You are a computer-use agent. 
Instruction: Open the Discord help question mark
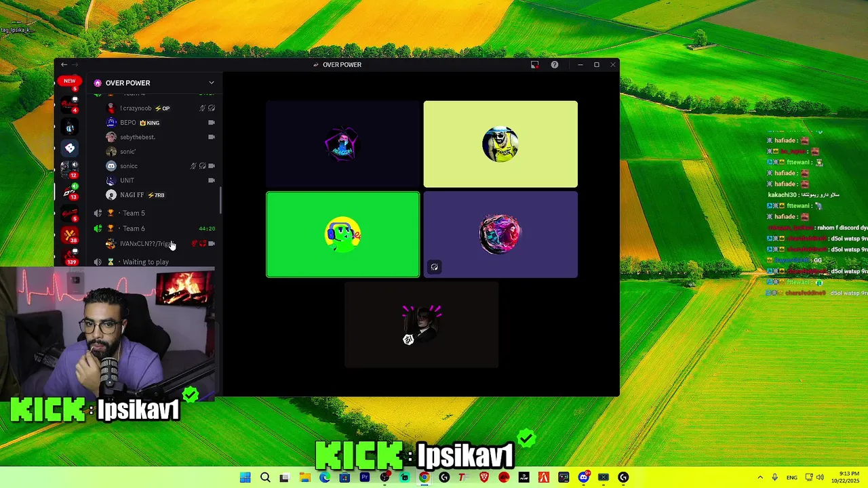click(555, 65)
